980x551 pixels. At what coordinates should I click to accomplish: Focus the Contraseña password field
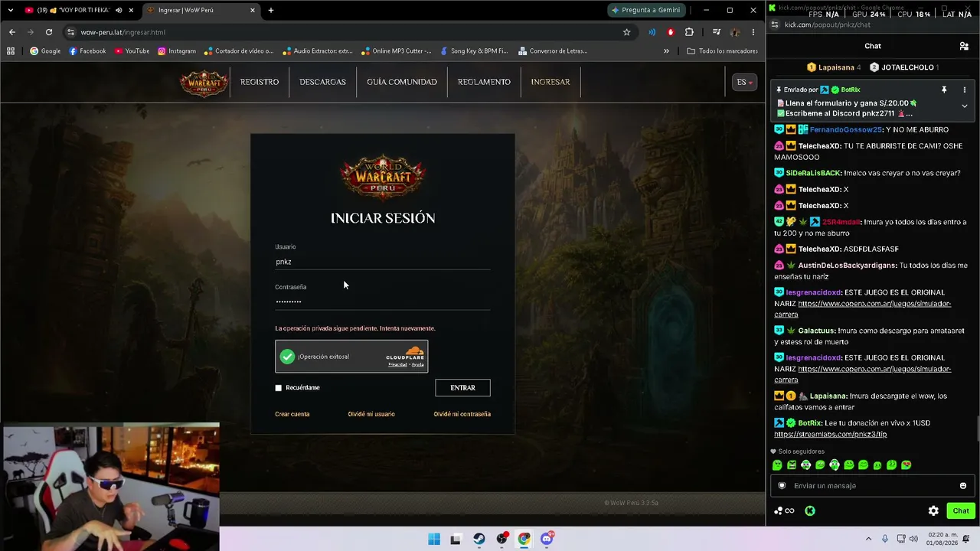(383, 302)
